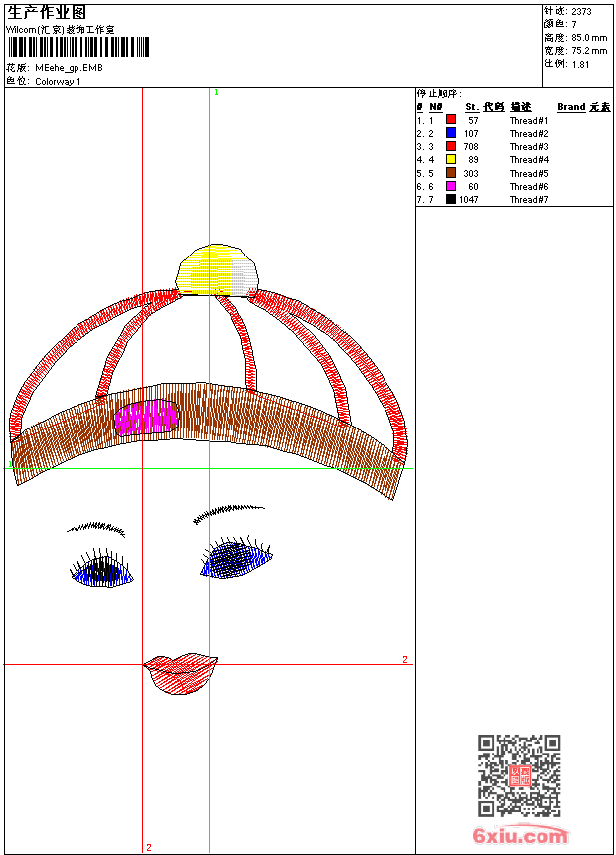
Task: Click the St. stitch count column header
Action: pos(472,107)
